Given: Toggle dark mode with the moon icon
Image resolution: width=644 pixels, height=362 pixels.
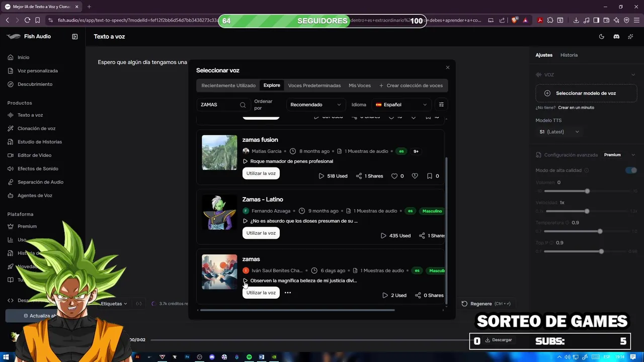Looking at the screenshot, I should (602, 37).
